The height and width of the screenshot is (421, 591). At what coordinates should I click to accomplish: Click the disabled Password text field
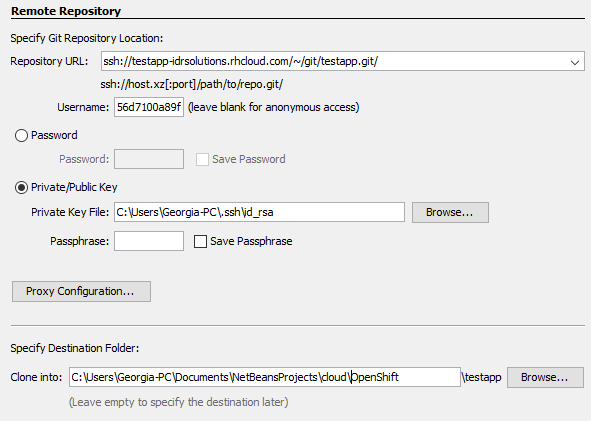pyautogui.click(x=149, y=159)
